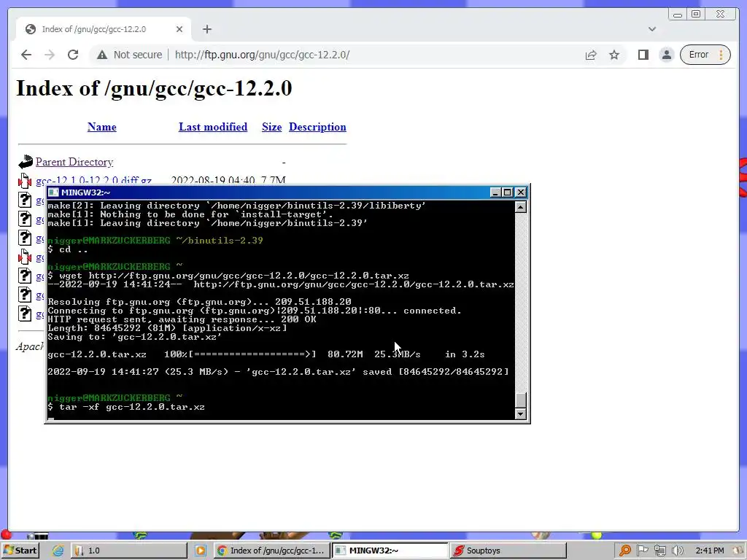Click the compressed file icon beside diff.gz

click(x=25, y=181)
